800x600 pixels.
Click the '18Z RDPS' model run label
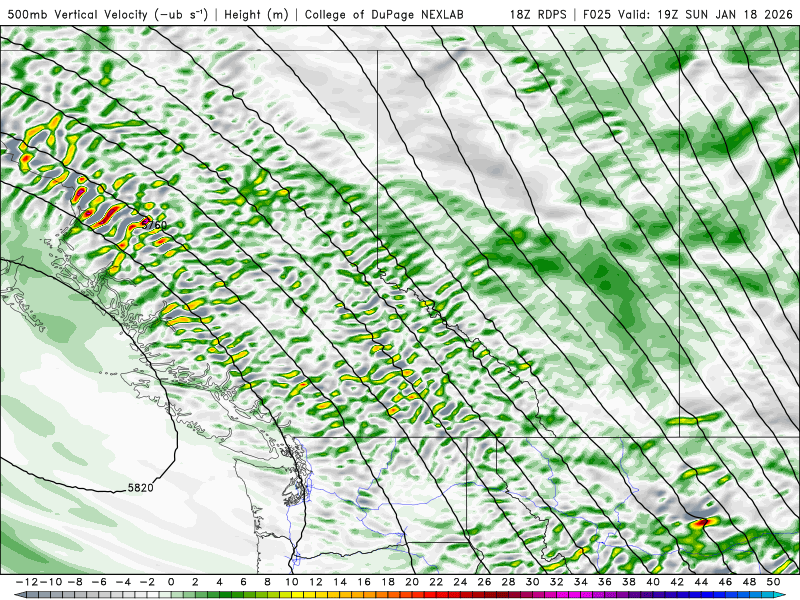coord(538,14)
